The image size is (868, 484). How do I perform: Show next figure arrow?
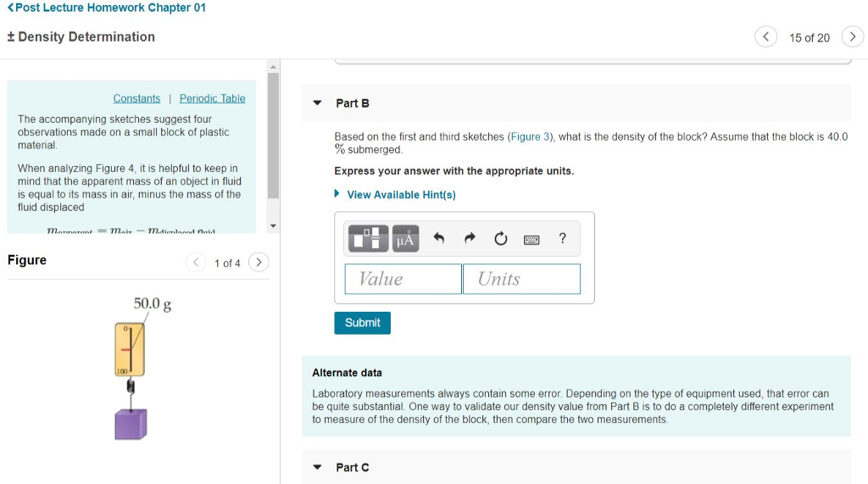259,262
